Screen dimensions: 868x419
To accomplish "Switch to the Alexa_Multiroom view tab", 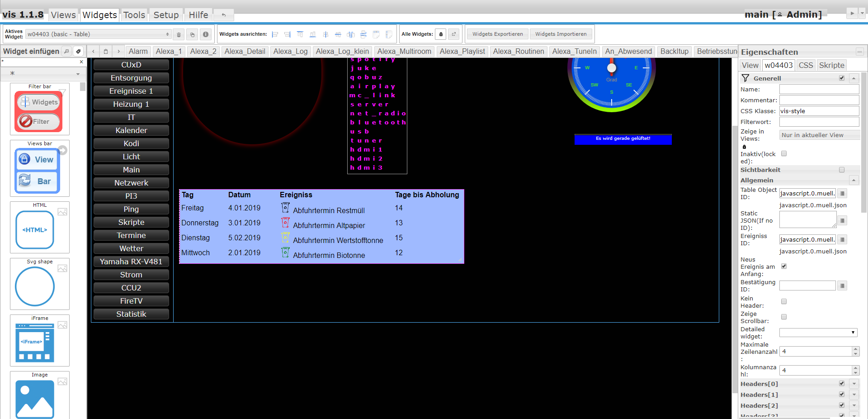I will [404, 52].
